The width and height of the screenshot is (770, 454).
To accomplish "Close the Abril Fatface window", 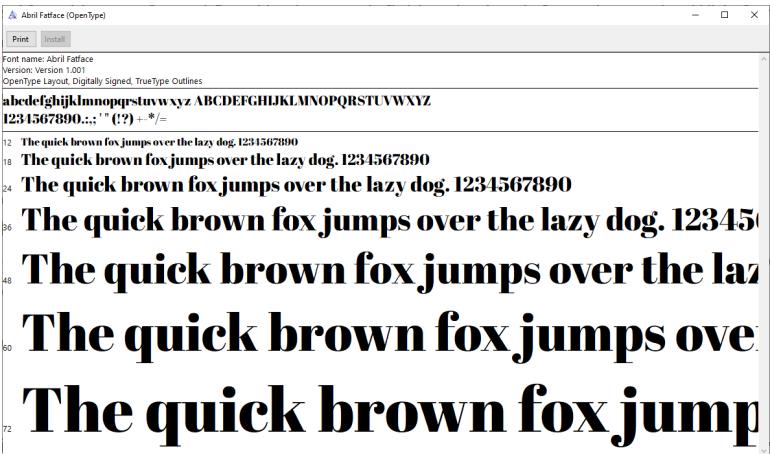I will point(754,15).
